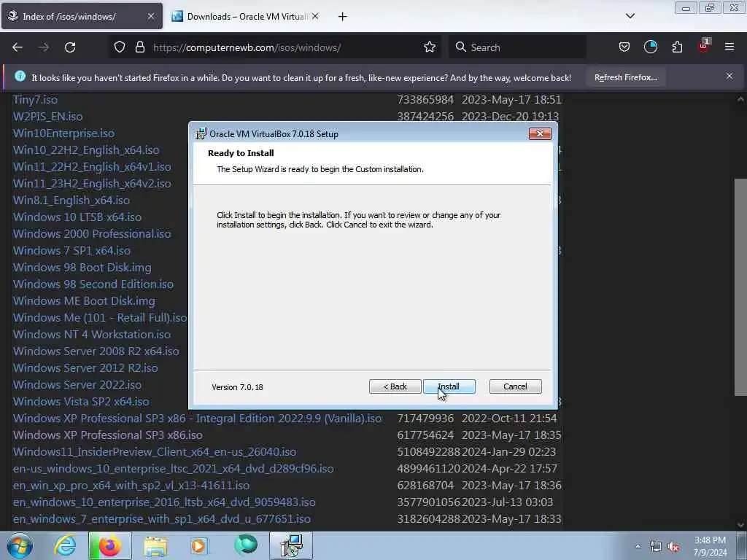
Task: Click the Install button in VirtualBox Setup
Action: pyautogui.click(x=449, y=386)
